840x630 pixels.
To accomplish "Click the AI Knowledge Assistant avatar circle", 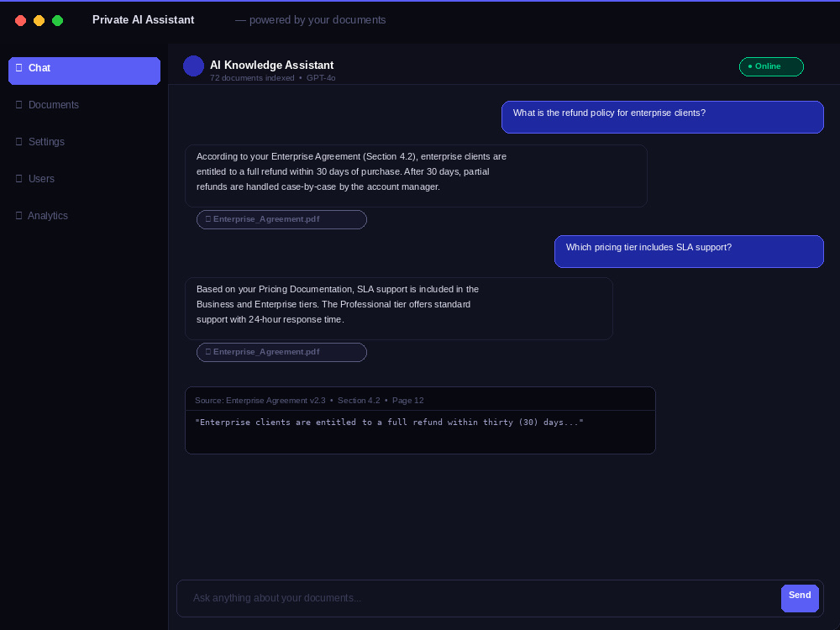I will (x=193, y=66).
